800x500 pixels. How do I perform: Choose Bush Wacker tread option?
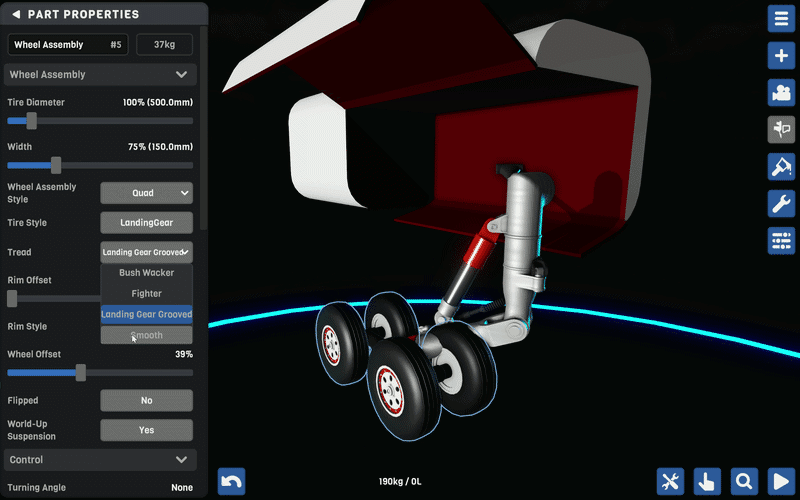[x=146, y=272]
